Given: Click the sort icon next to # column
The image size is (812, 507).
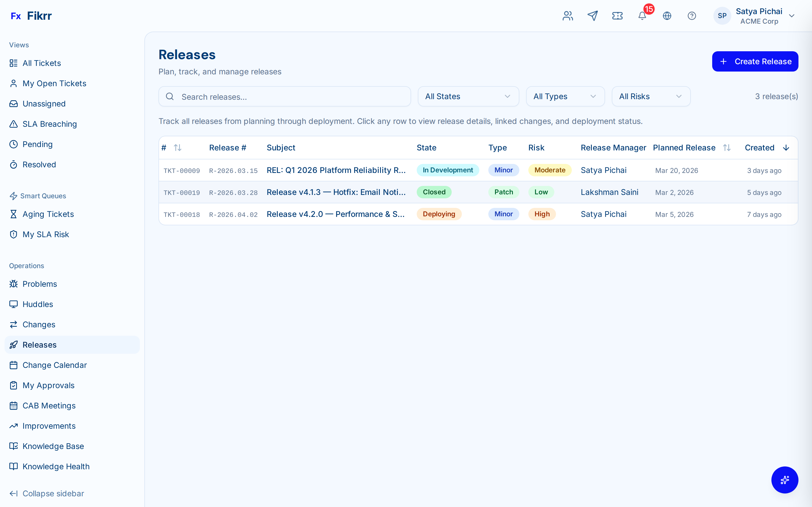Looking at the screenshot, I should coord(178,148).
